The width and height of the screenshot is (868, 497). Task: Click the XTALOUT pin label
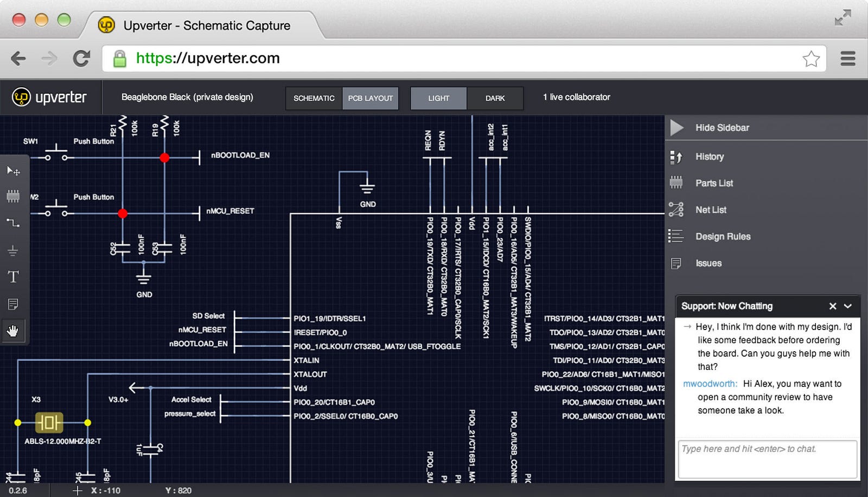(x=310, y=375)
